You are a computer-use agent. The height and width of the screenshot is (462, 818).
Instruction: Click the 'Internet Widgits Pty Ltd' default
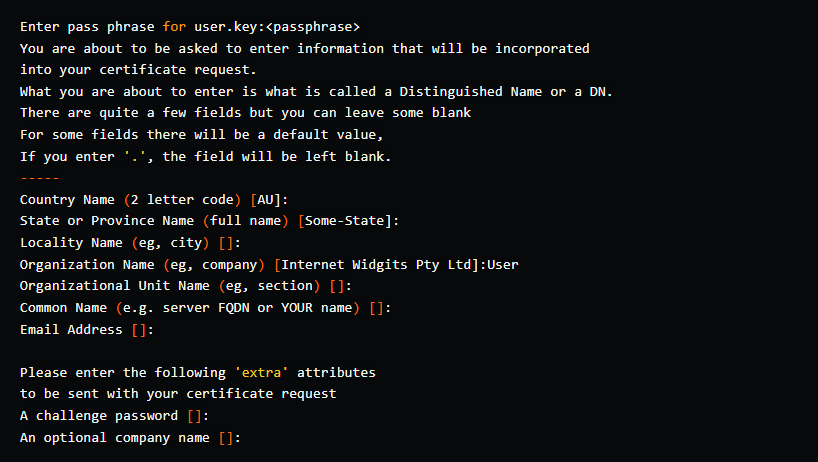point(376,265)
